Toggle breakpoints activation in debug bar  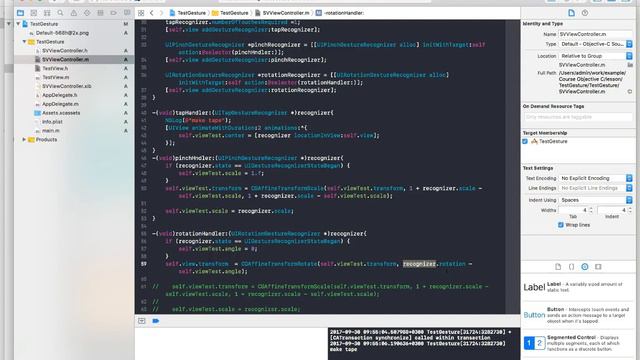[156, 321]
